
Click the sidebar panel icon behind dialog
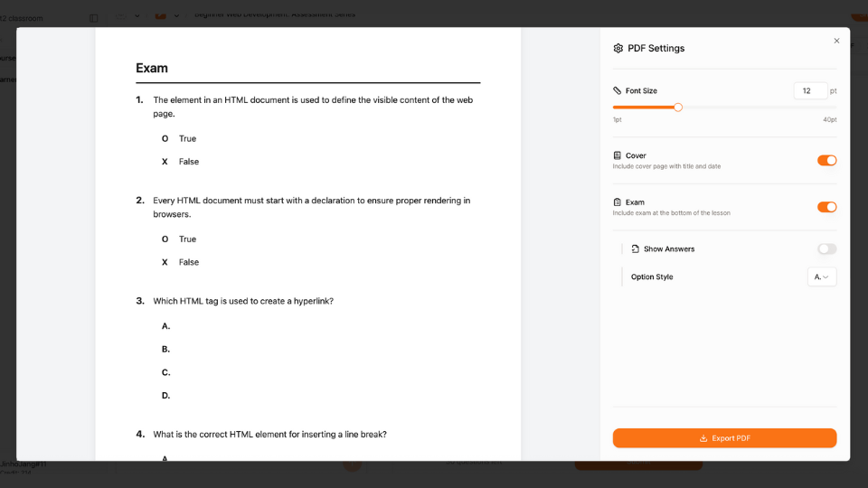tap(94, 18)
